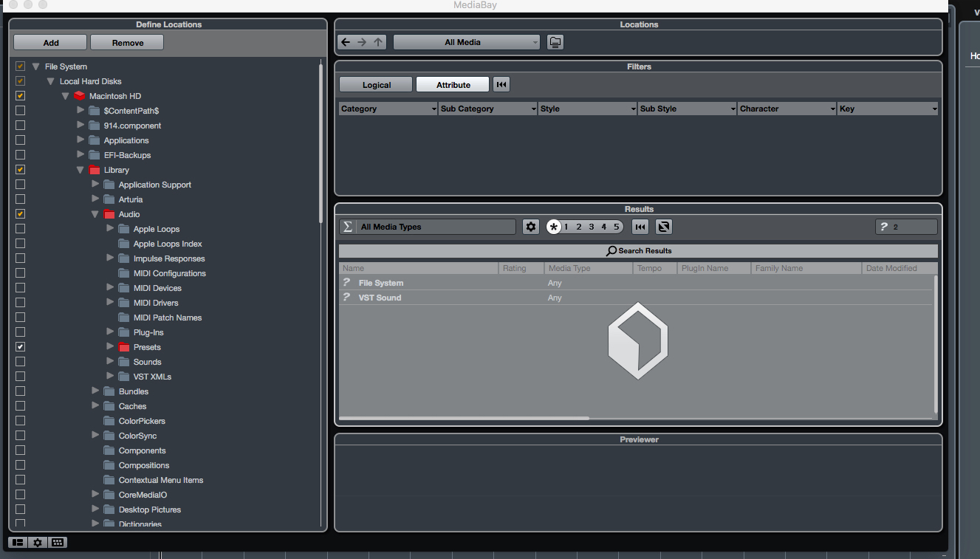Click the question mark icon beside VST Sound
The width and height of the screenshot is (980, 559).
click(x=346, y=298)
